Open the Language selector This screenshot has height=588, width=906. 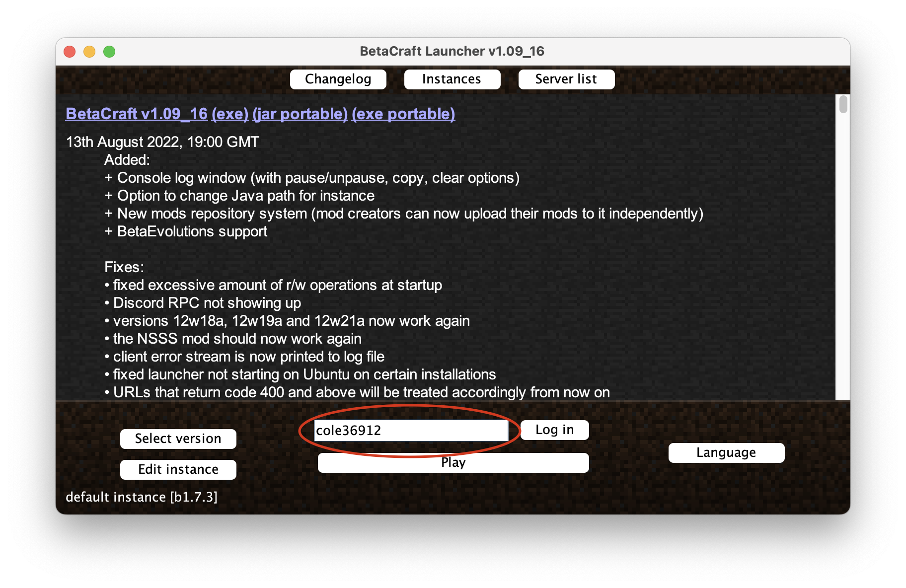coord(726,452)
